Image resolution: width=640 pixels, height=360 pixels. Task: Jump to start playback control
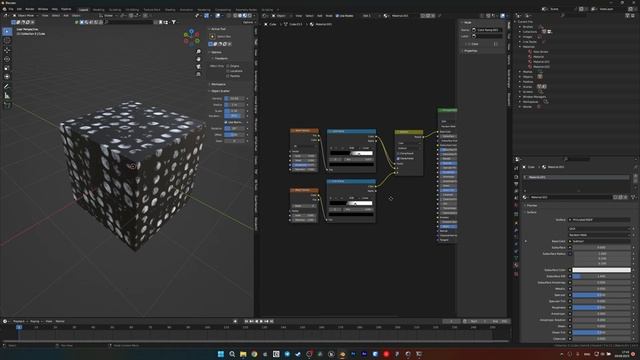point(247,322)
